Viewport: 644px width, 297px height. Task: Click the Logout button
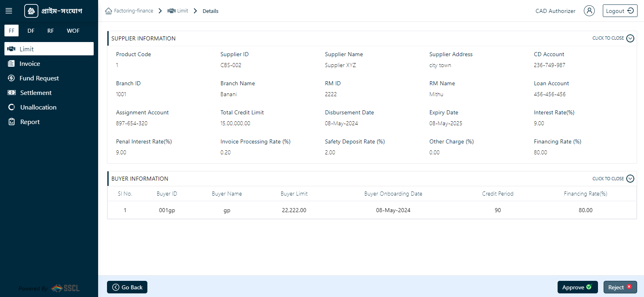(x=620, y=11)
